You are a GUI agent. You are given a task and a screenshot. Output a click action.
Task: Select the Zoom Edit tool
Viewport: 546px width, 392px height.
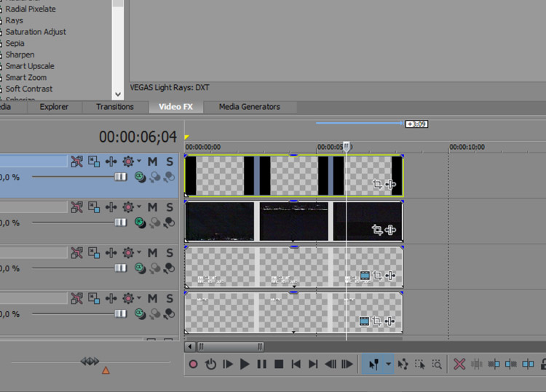(x=437, y=364)
